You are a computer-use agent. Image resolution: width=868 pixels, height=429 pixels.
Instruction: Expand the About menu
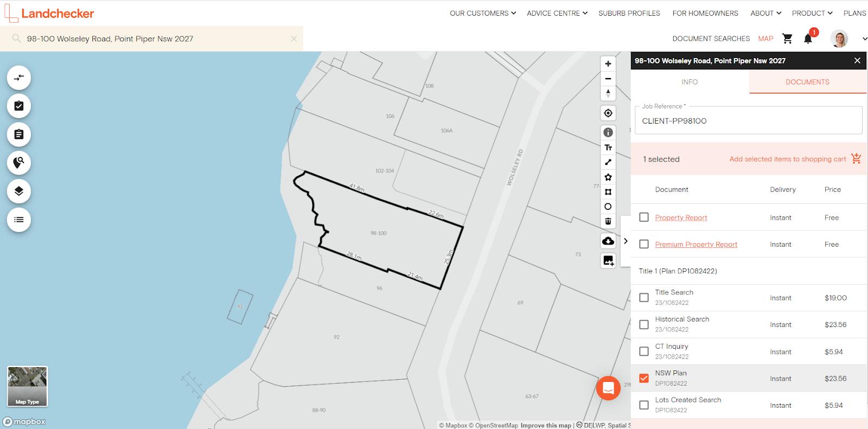(x=765, y=13)
